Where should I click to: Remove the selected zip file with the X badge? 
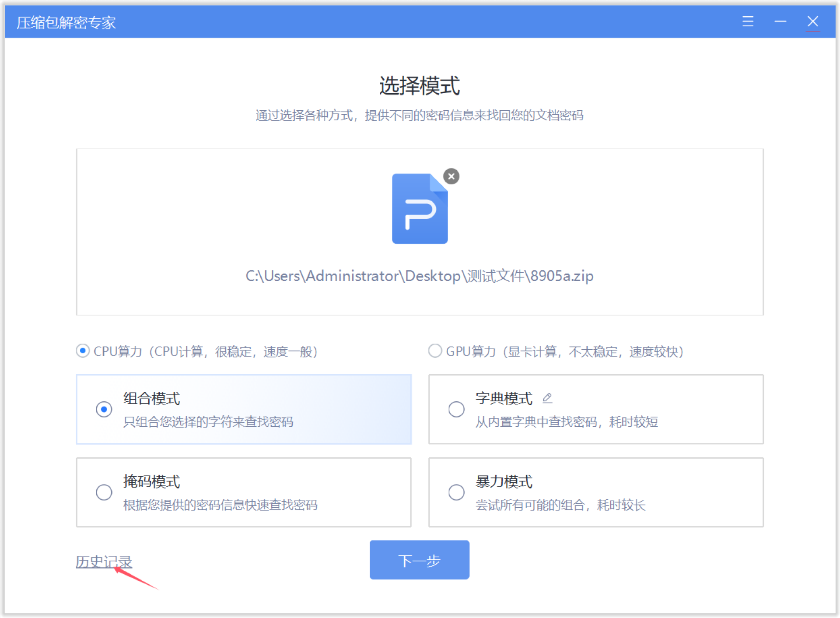[451, 176]
